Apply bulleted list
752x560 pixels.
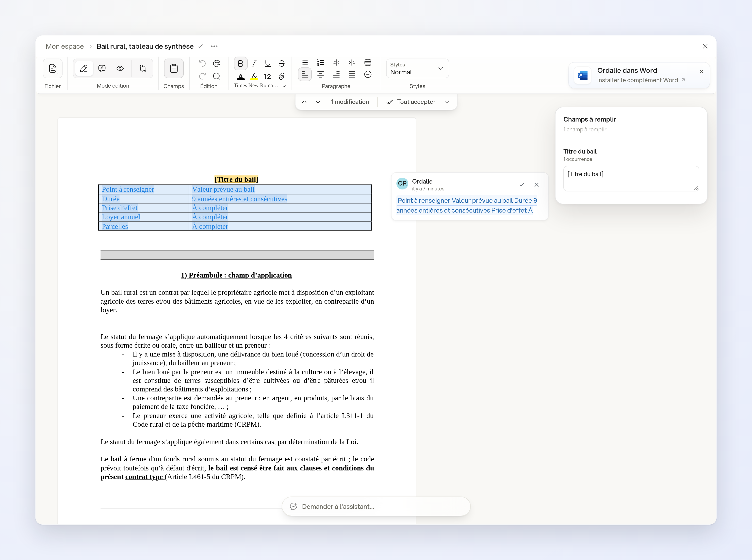[305, 63]
